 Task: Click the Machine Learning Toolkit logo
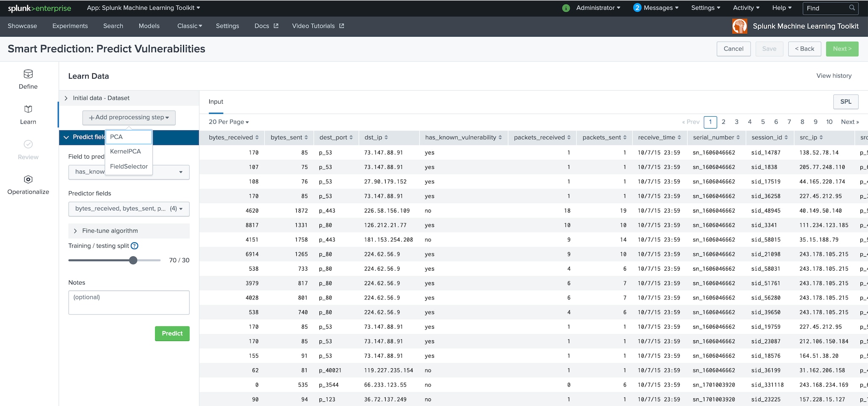tap(740, 26)
